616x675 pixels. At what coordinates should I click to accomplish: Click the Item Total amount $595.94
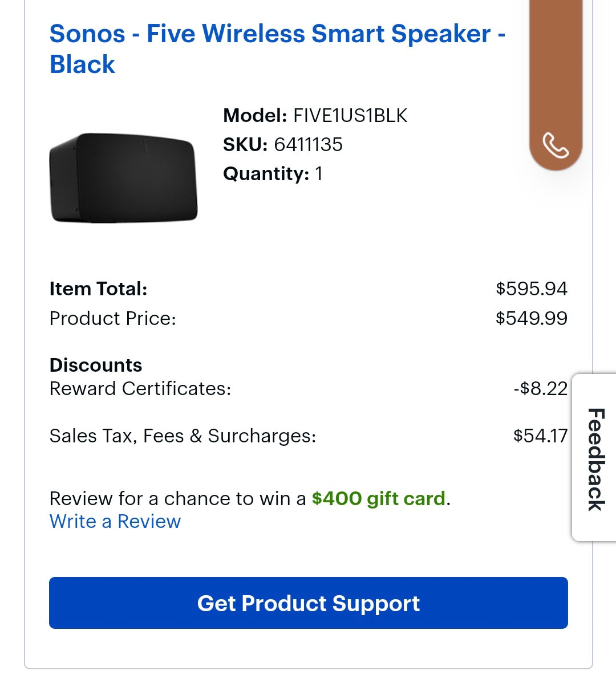(x=531, y=288)
